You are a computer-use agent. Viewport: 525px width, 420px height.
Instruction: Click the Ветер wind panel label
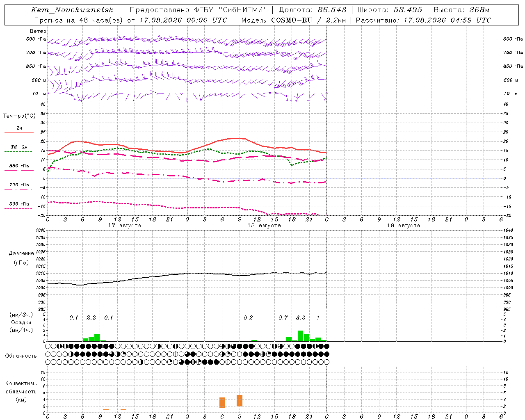(x=38, y=31)
